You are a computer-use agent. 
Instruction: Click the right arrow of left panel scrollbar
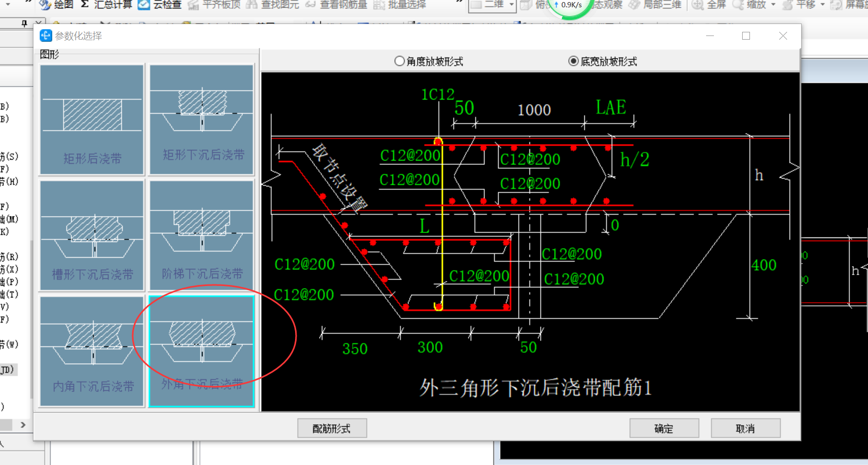click(23, 425)
